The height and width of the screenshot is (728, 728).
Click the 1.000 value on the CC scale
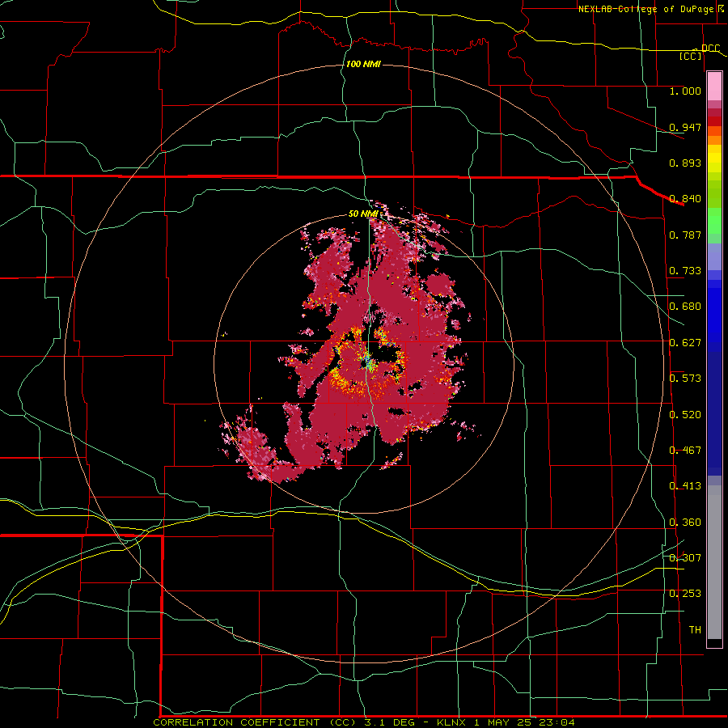pyautogui.click(x=685, y=91)
